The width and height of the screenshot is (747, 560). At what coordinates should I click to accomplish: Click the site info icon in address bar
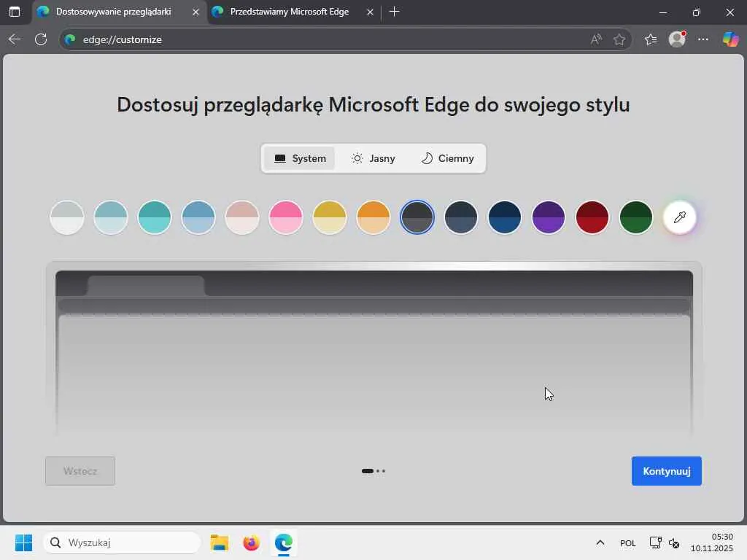click(x=71, y=39)
